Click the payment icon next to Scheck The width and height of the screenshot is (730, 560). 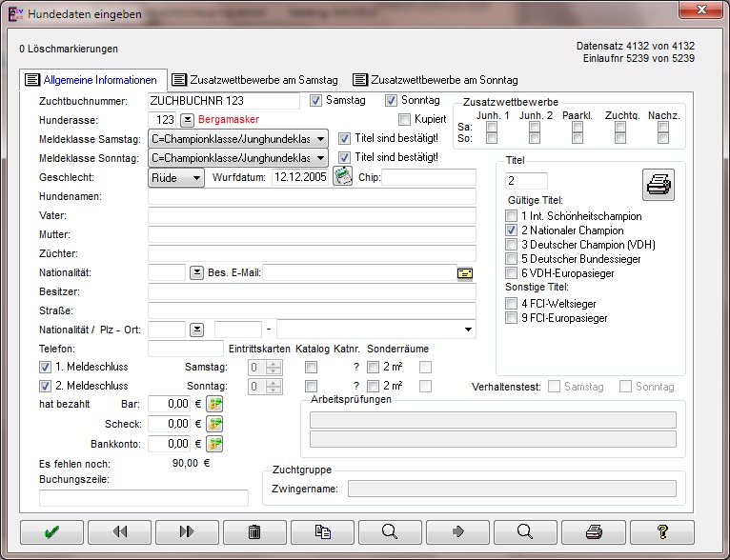click(x=214, y=424)
